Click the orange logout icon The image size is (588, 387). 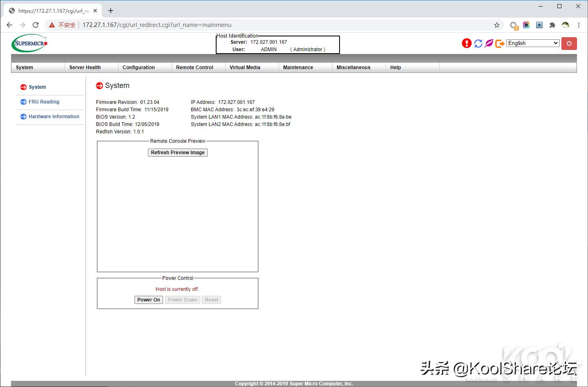tap(500, 43)
